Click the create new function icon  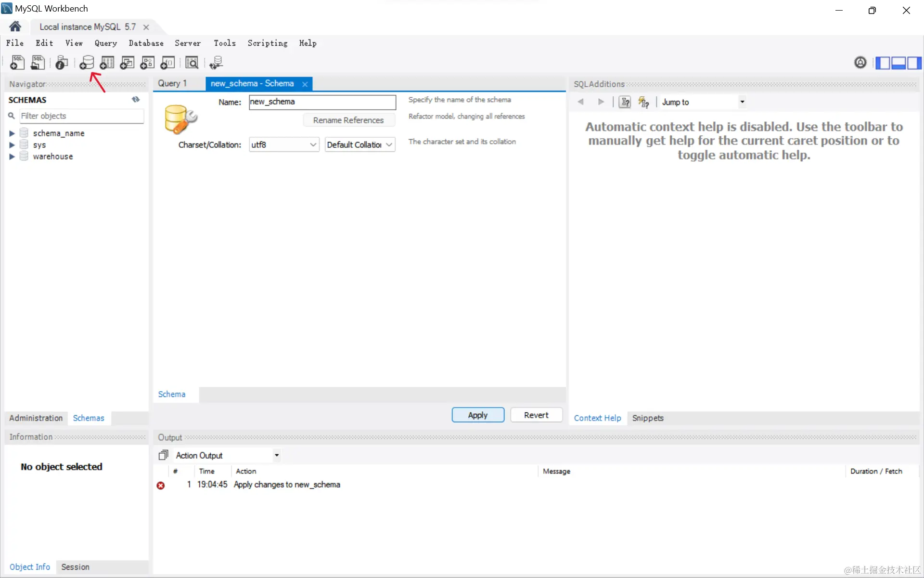[167, 63]
